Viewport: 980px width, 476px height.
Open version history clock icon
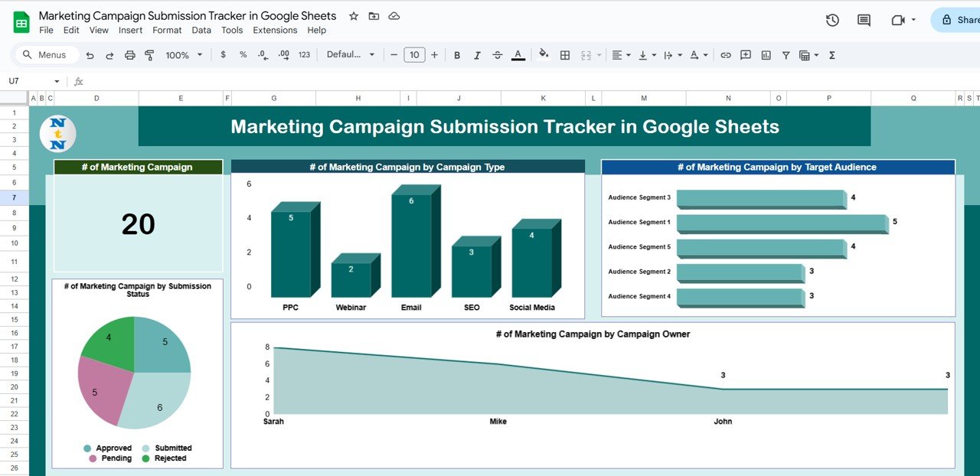pos(832,20)
